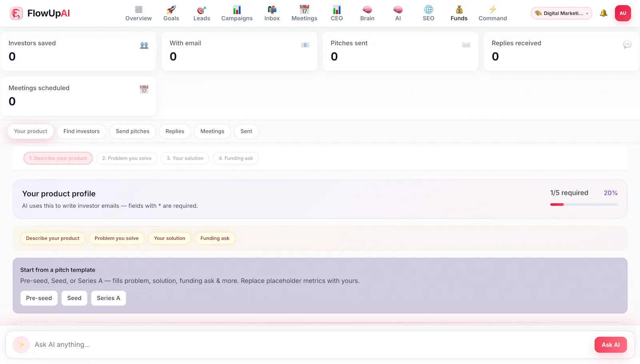
Task: Switch to Sent tab
Action: coord(246,131)
